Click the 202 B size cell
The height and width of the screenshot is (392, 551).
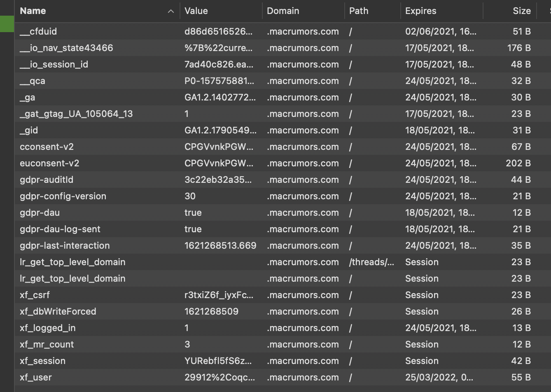518,163
